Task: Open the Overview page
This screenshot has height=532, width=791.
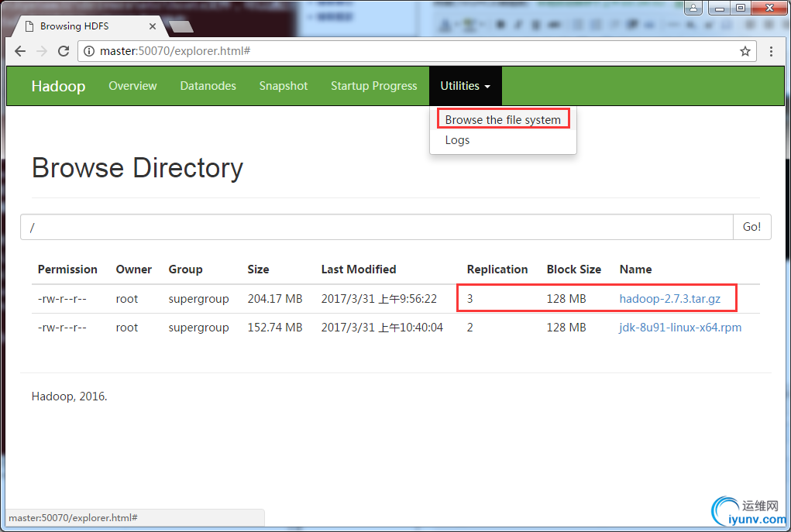Action: point(132,86)
